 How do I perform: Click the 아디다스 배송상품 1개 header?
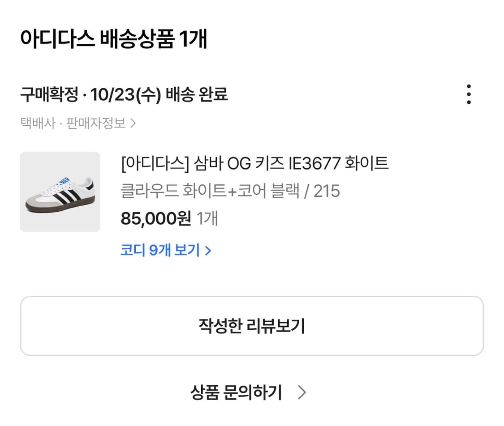(x=113, y=40)
